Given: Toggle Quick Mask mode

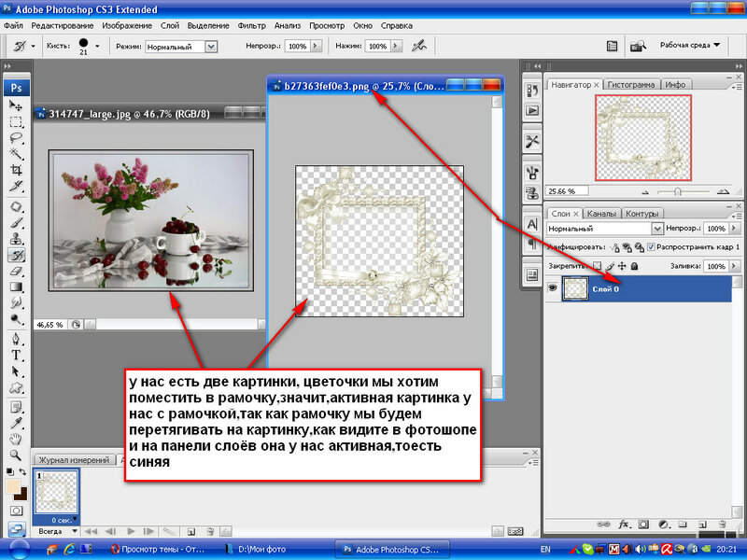Looking at the screenshot, I should pos(16,511).
